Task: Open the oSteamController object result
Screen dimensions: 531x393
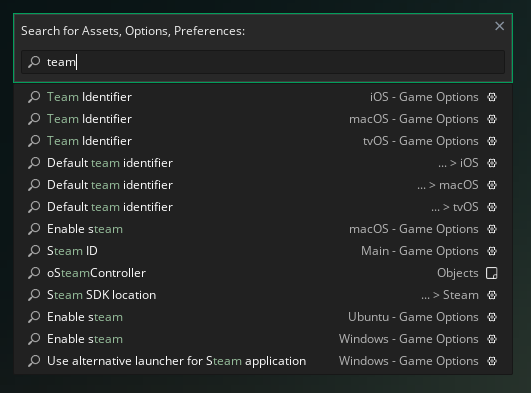Action: point(263,273)
